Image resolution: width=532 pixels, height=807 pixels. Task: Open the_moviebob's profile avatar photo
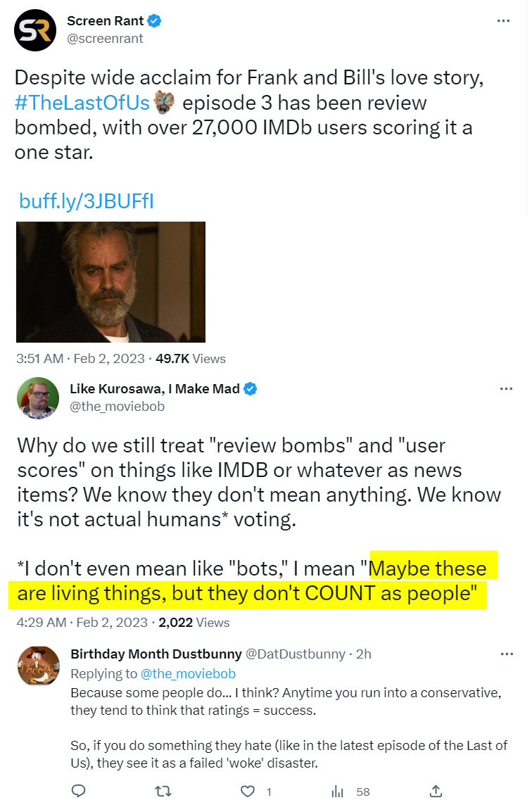37,398
